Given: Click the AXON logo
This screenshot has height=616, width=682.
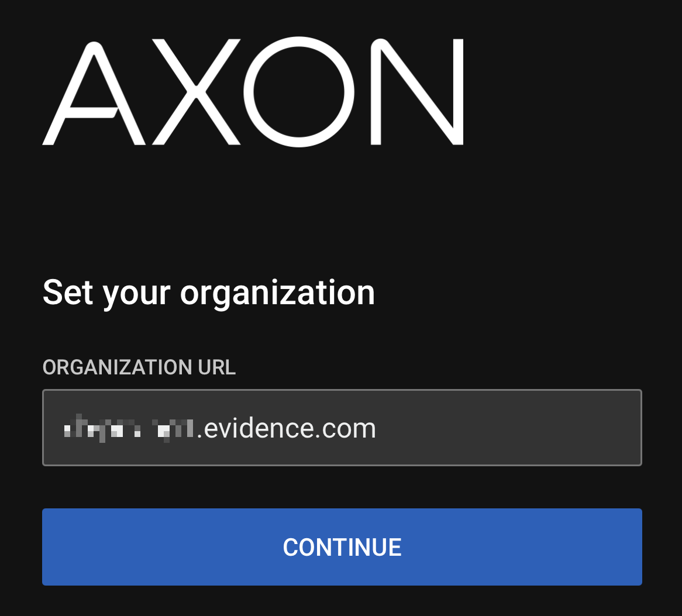Looking at the screenshot, I should (253, 92).
